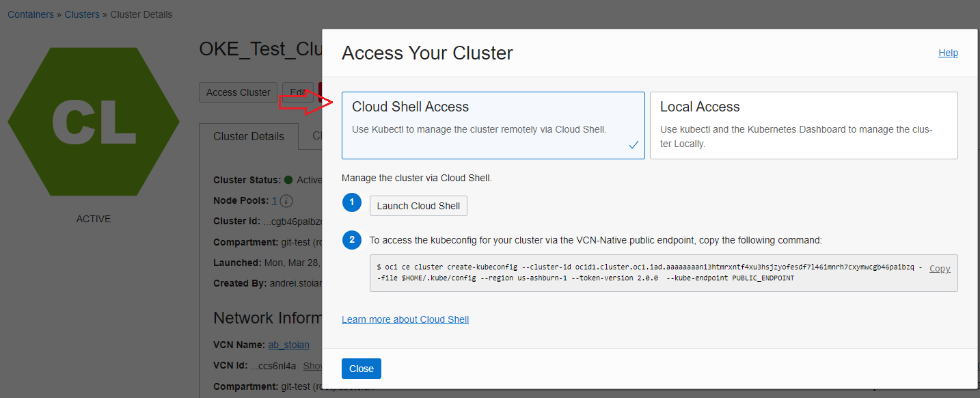
Task: Click the step 1 numbered circle
Action: [x=351, y=202]
